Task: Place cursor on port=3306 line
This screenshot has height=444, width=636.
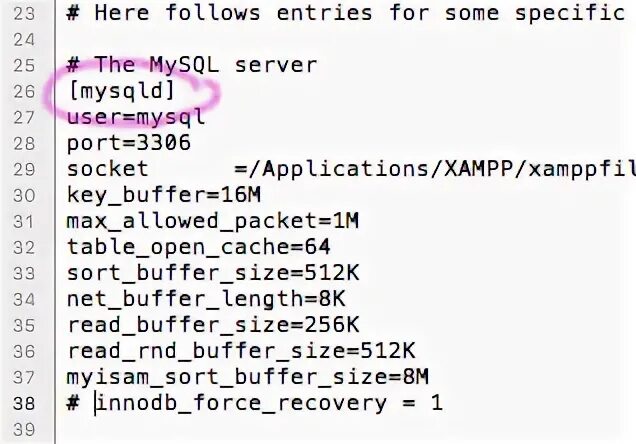Action: (129, 143)
